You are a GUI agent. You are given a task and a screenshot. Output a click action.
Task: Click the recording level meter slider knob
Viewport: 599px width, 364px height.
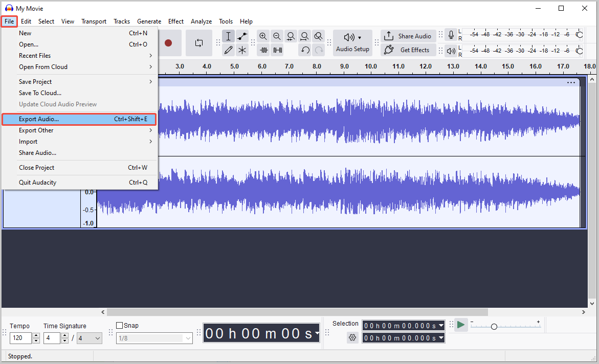[579, 35]
